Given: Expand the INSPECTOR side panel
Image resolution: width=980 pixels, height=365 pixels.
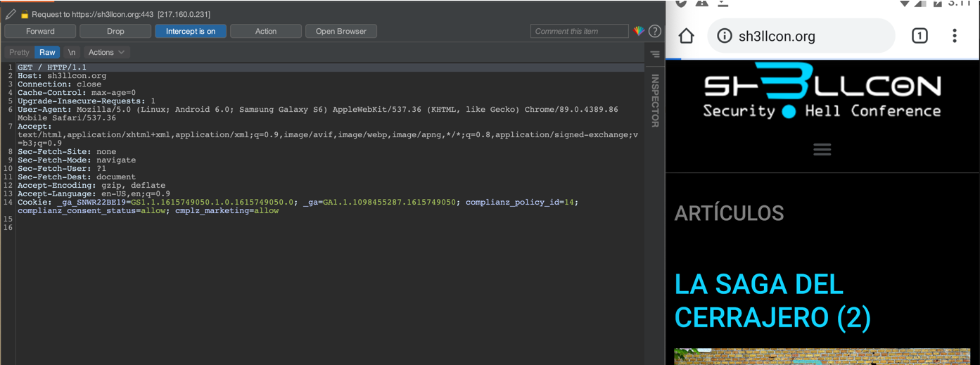Looking at the screenshot, I should pos(654,101).
